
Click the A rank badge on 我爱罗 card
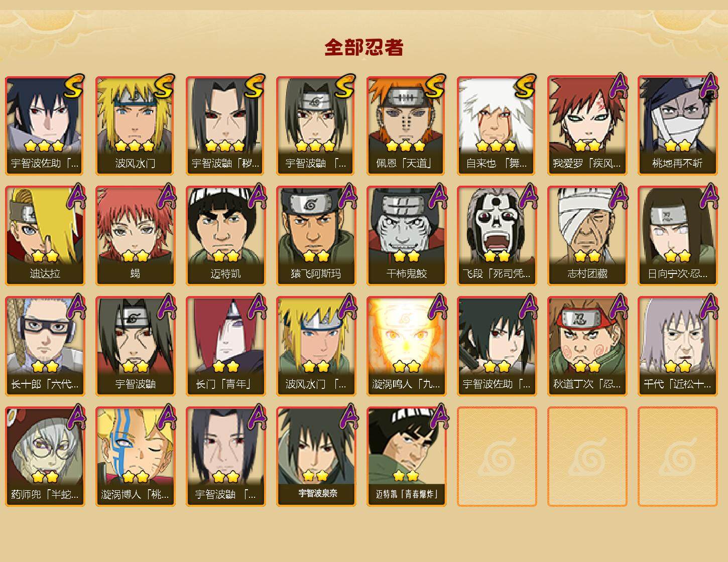pyautogui.click(x=619, y=85)
